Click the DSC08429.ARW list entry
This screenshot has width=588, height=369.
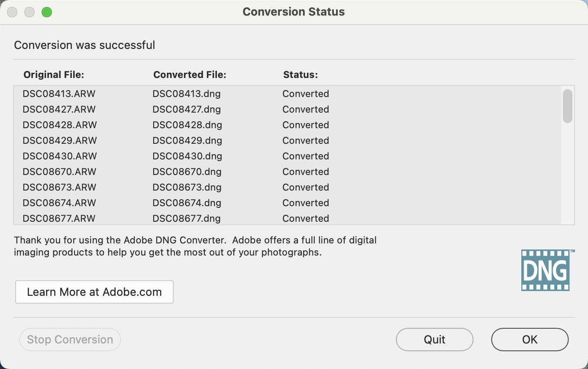[60, 140]
